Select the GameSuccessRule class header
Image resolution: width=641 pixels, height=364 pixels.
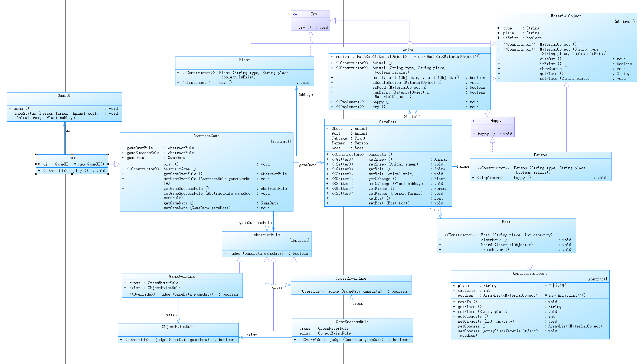point(352,322)
